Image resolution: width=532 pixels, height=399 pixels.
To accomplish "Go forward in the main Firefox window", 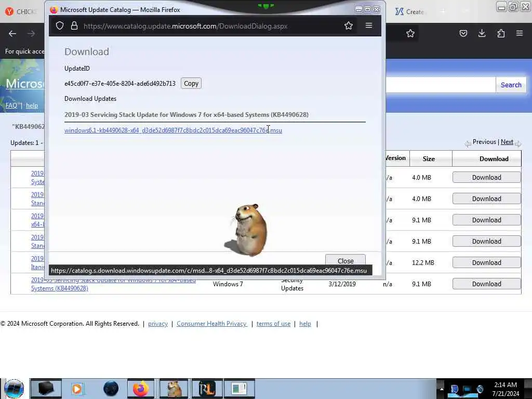I will coord(31,34).
